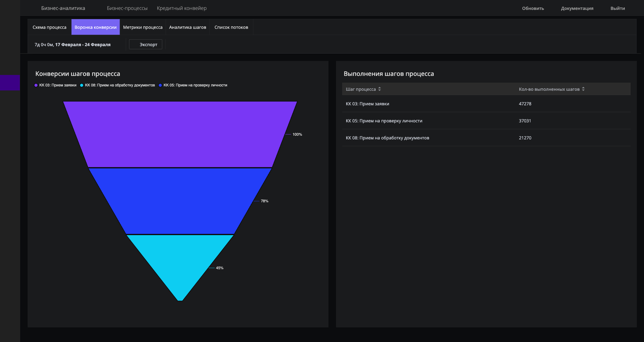Click Обновить in the top bar
The width and height of the screenshot is (644, 342).
[x=533, y=8]
